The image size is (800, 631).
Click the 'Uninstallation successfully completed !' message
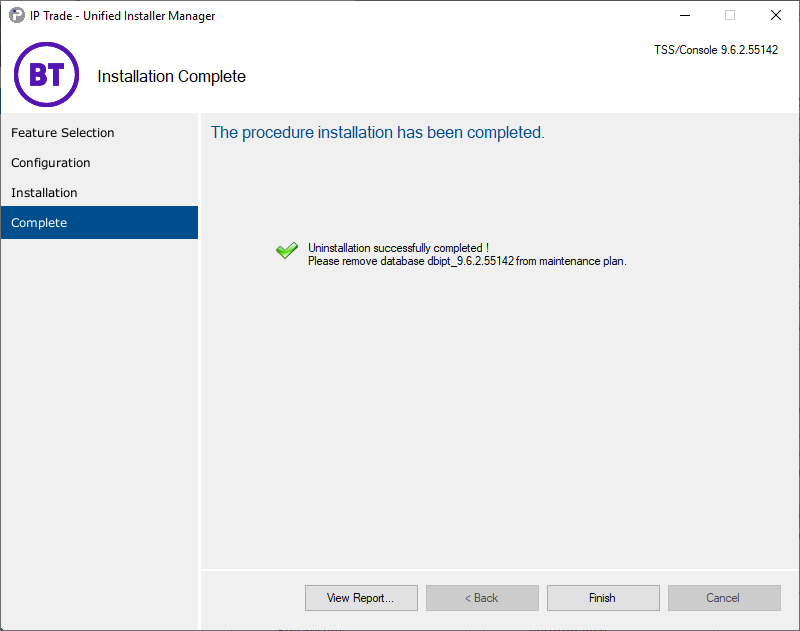tap(398, 248)
